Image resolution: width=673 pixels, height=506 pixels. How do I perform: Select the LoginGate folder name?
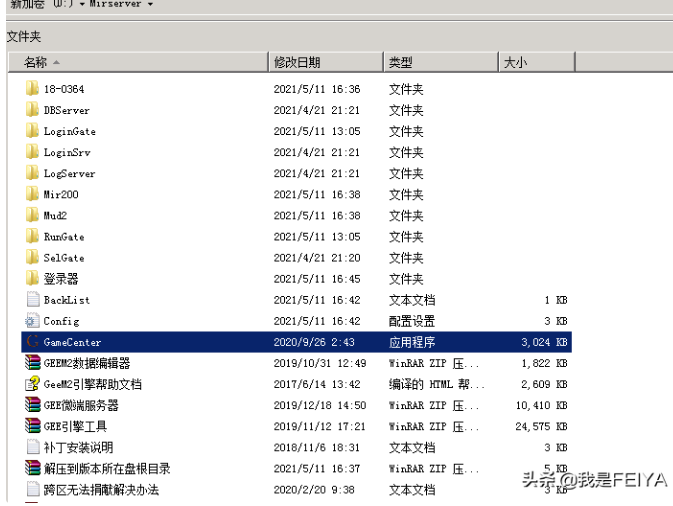click(x=70, y=131)
